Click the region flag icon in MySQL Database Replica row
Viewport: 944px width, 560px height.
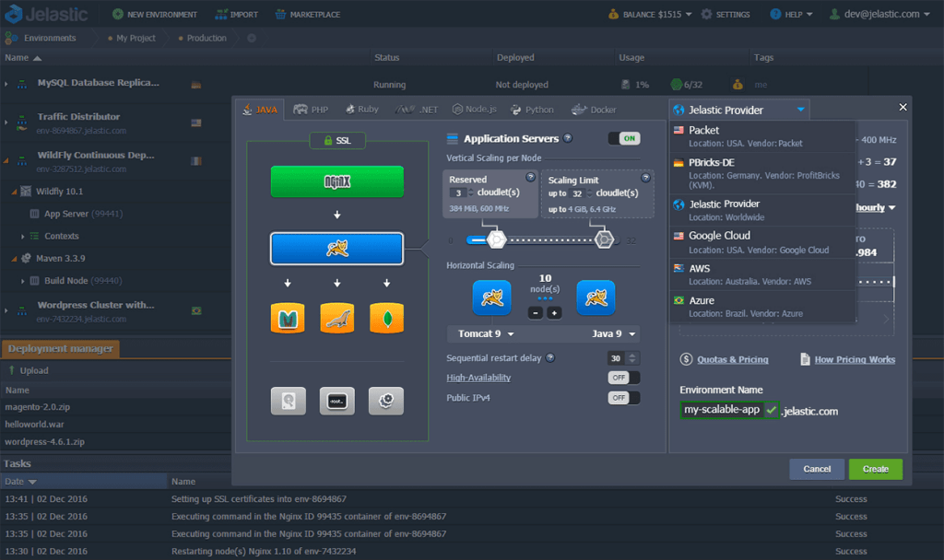[x=196, y=85]
